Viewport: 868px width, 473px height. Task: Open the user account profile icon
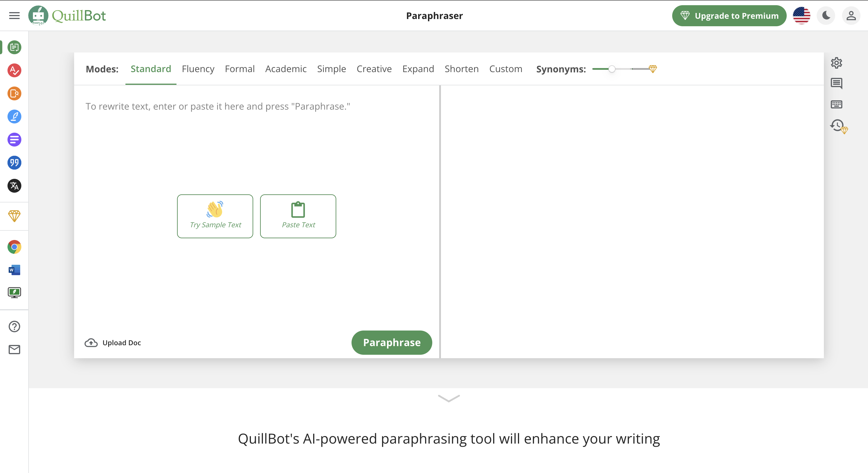pyautogui.click(x=851, y=16)
